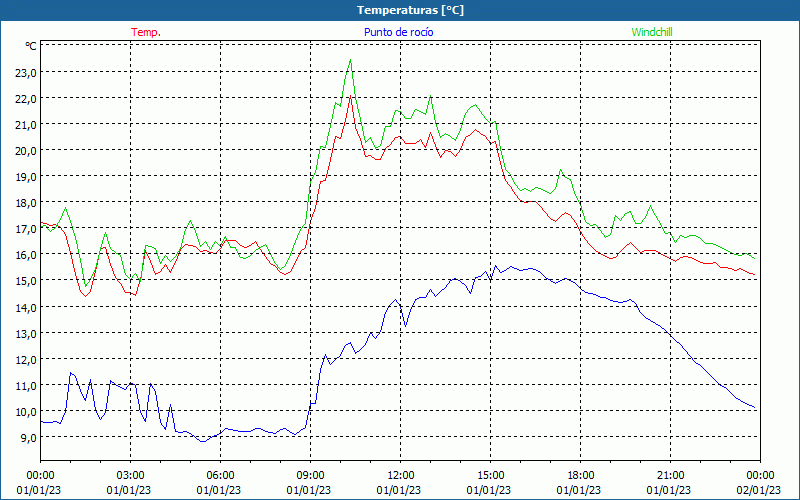Click the '23,0' y-axis value
The width and height of the screenshot is (800, 500).
coord(26,73)
